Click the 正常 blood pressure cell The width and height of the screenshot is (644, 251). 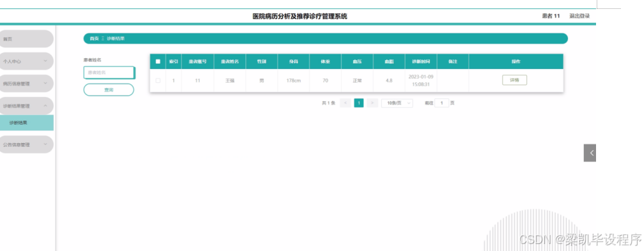[x=357, y=80]
